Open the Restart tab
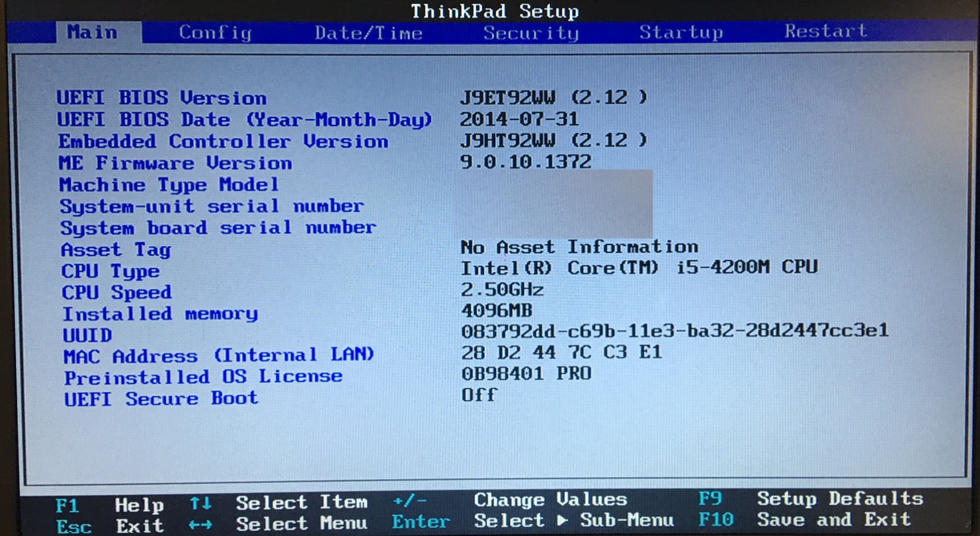 point(825,31)
